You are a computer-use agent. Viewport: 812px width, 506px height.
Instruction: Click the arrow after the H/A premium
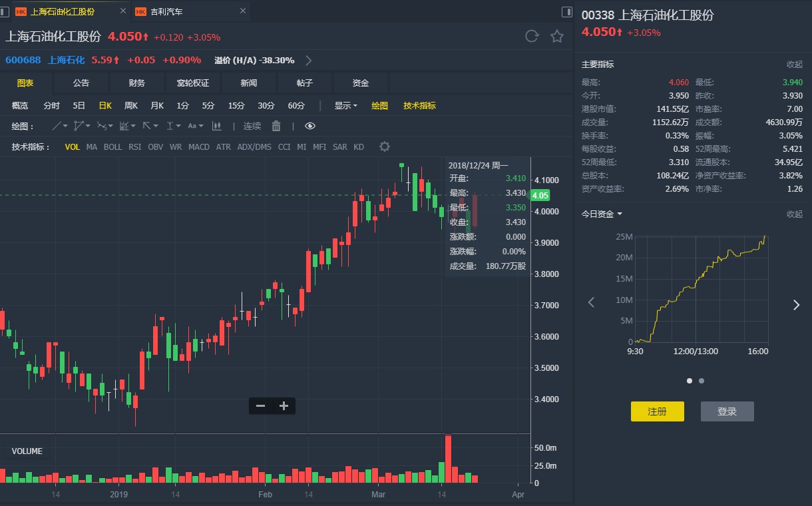click(x=308, y=61)
